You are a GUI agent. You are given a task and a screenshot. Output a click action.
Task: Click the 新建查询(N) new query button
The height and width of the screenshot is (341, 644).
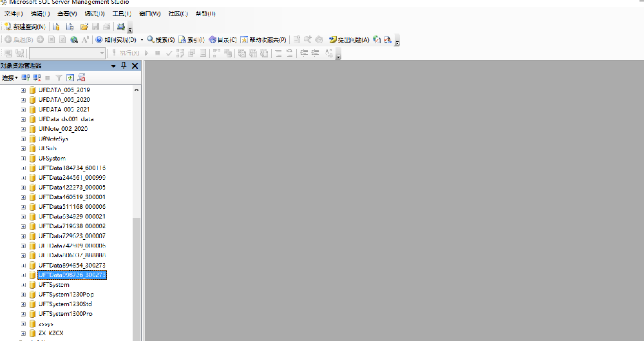coord(24,26)
